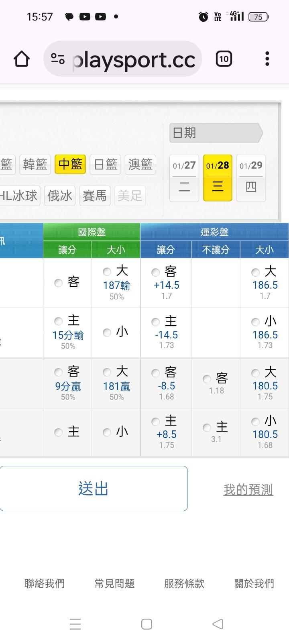Image resolution: width=289 pixels, height=644 pixels.
Task: Open 聯絡我們 footer link
Action: pos(45,584)
